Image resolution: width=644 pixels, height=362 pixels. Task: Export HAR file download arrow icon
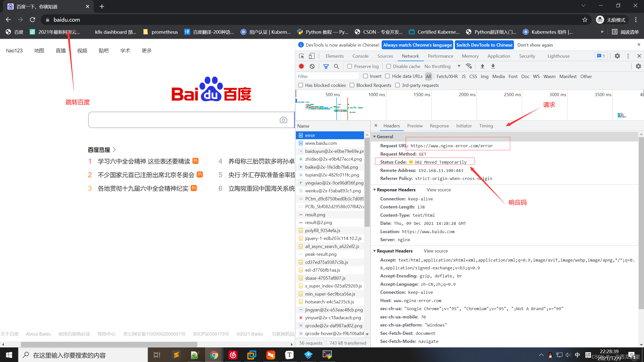(493, 66)
